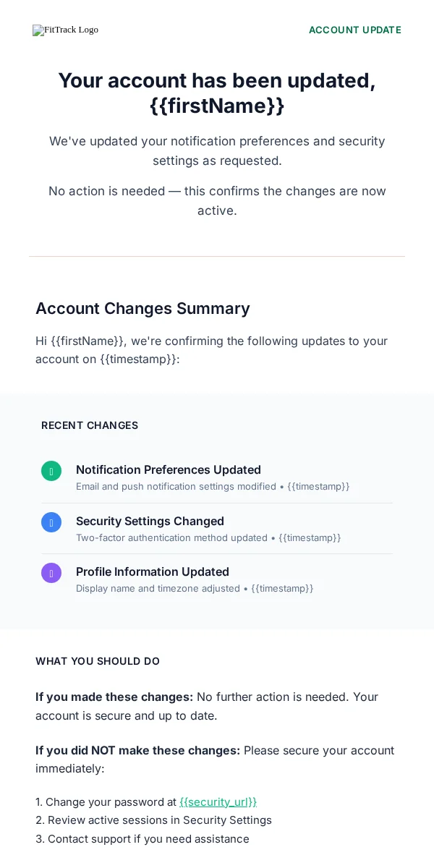
Task: Click the blue Security Settings icon
Action: pos(51,522)
